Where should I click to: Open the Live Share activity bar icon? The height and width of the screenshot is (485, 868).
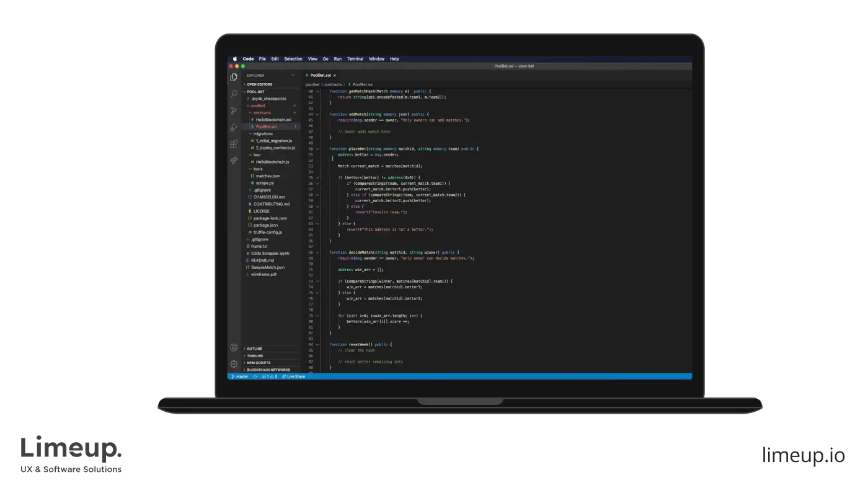coord(234,160)
